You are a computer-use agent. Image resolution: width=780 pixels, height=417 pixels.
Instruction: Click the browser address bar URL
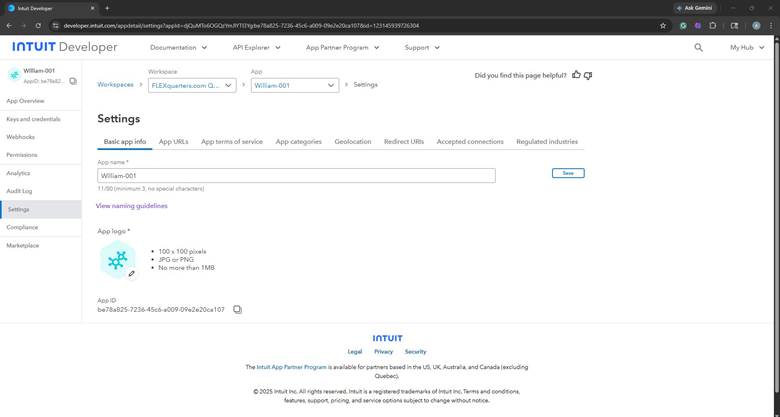point(241,25)
